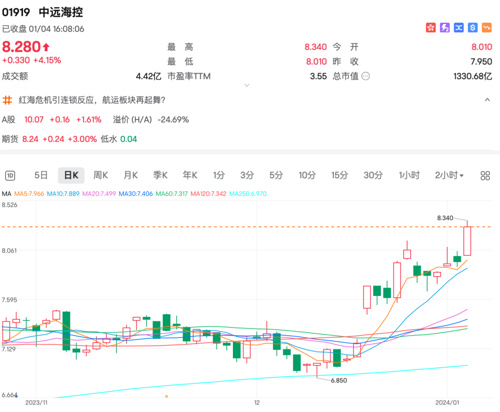Open the chart layout grid icon

point(485,175)
